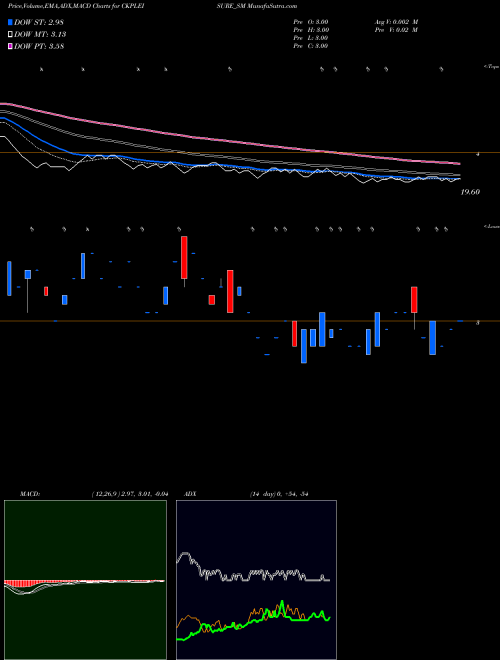Click the '<Lows' marker label

pos(492,226)
